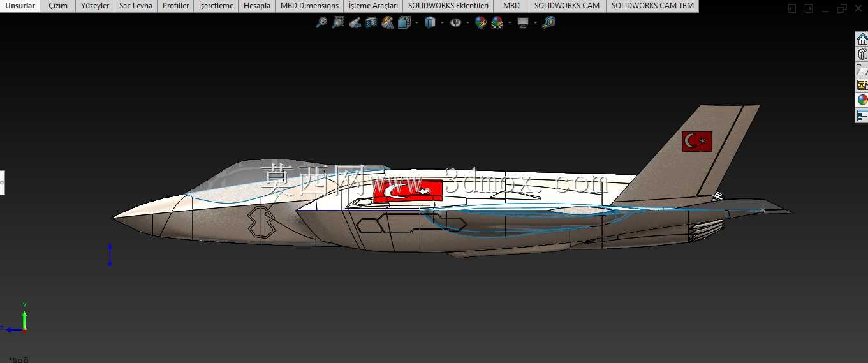Click the Apply Scene icon

(497, 22)
